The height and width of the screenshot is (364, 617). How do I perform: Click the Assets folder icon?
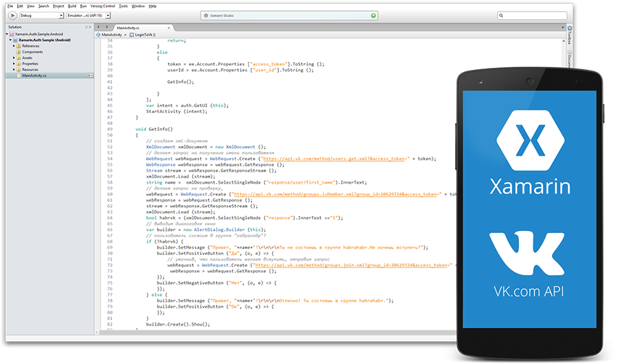coord(19,58)
